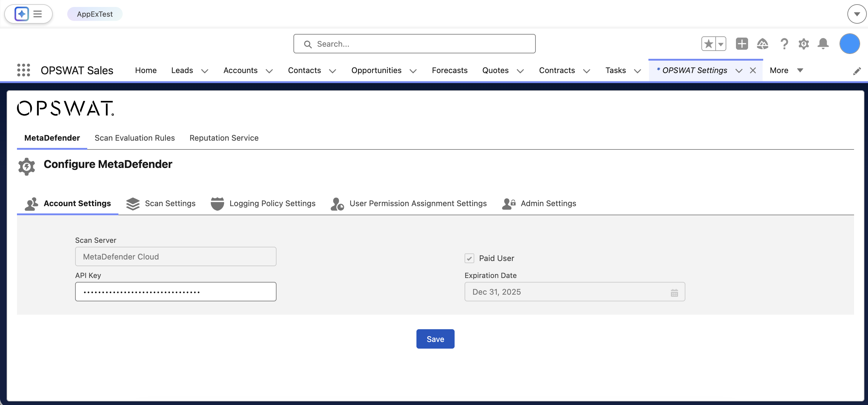Open the Trailhead guidance icon
The image size is (868, 405).
[763, 44]
